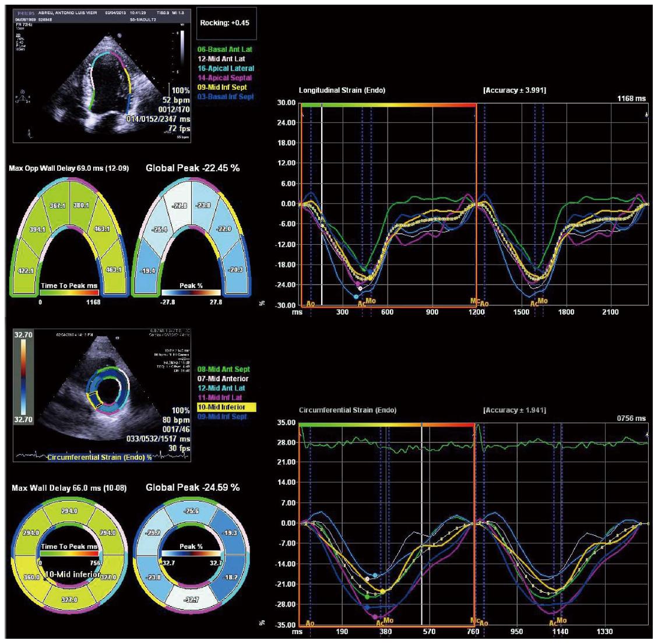Click the 52 bpm heart rate readout

pos(176,100)
